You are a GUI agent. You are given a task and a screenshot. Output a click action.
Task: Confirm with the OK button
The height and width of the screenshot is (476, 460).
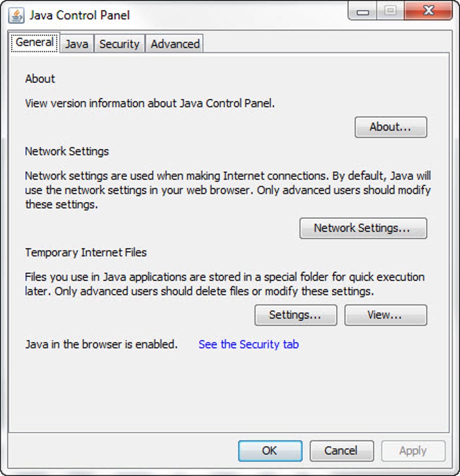click(270, 451)
